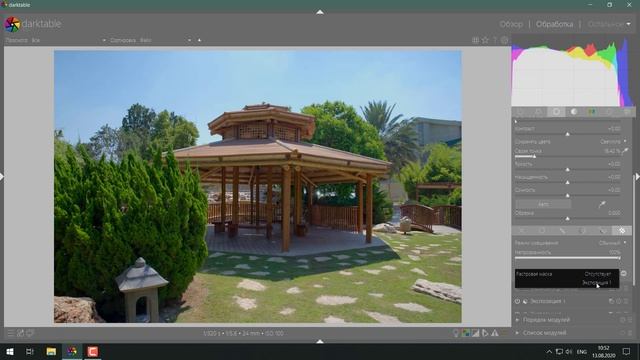Select the effects group tab in module groups
640x360 pixels.
click(626, 112)
